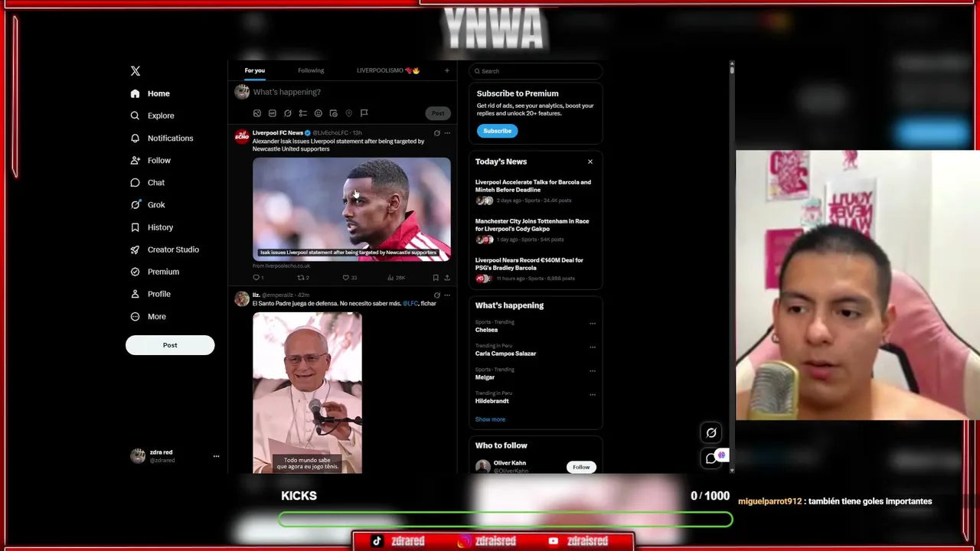Viewport: 980px width, 551px height.
Task: Click the floating Grok icon
Action: pos(711,433)
